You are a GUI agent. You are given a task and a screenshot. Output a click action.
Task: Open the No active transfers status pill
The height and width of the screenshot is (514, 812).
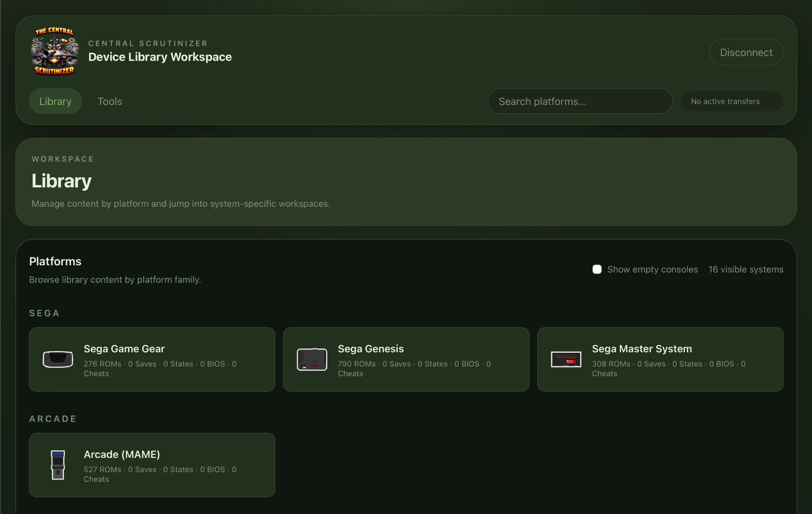(x=732, y=101)
